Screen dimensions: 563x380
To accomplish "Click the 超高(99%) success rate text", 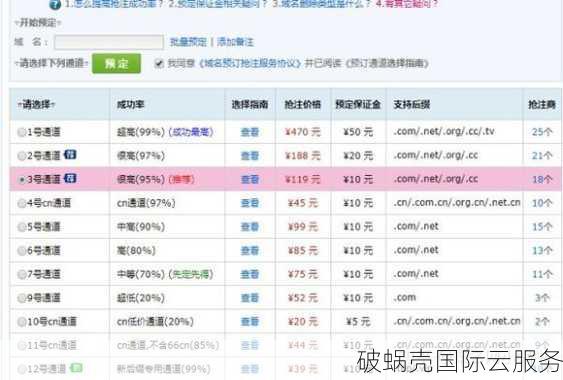I will click(141, 132).
